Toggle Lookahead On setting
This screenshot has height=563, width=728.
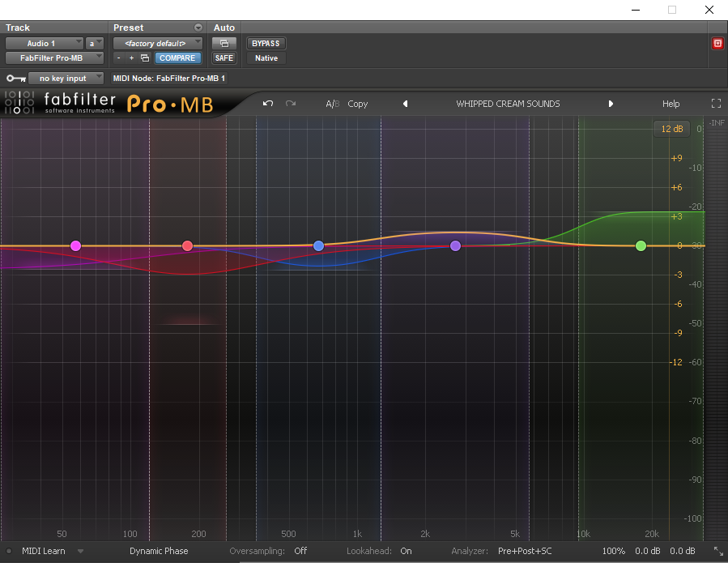point(406,551)
